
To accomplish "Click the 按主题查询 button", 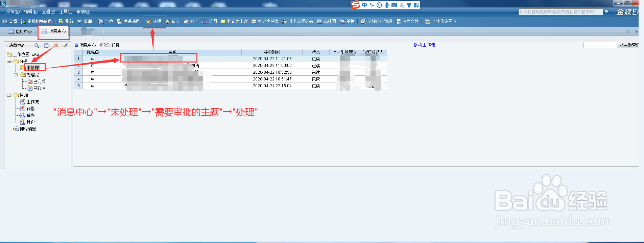I will 628,45.
